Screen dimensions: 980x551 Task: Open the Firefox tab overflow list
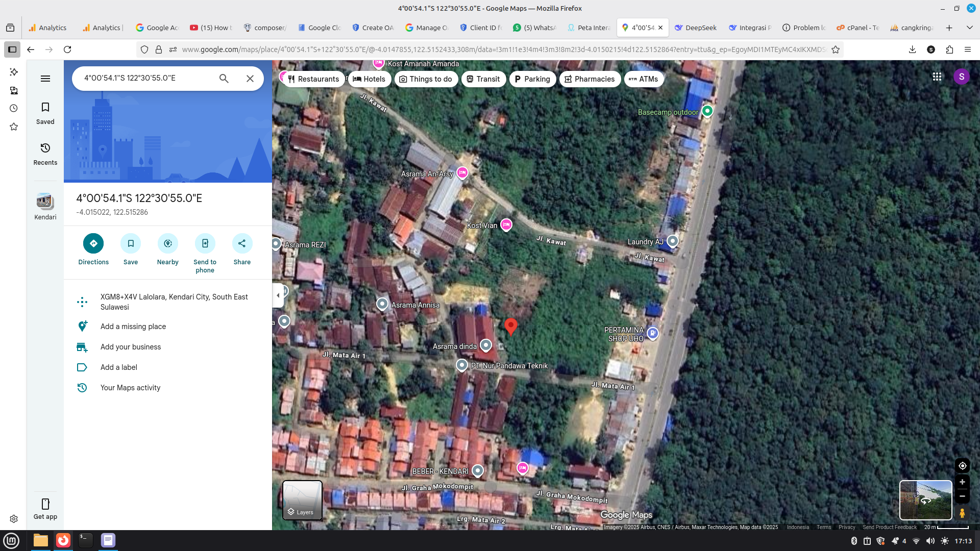click(969, 28)
